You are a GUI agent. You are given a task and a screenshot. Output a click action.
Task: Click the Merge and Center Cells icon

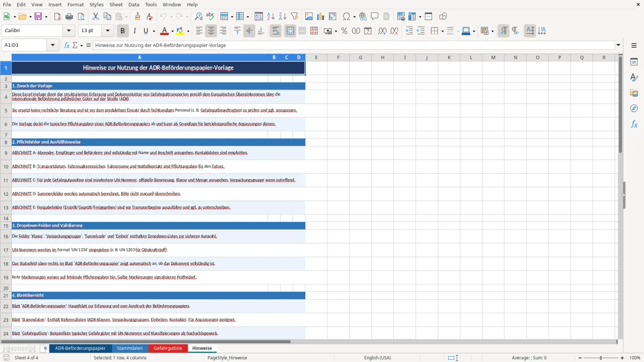(290, 31)
